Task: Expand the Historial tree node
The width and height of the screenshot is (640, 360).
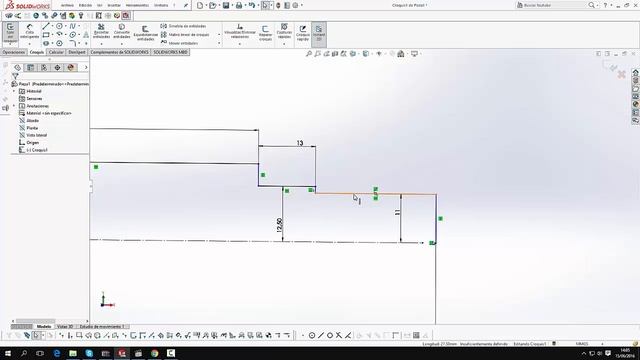Action: pyautogui.click(x=14, y=91)
